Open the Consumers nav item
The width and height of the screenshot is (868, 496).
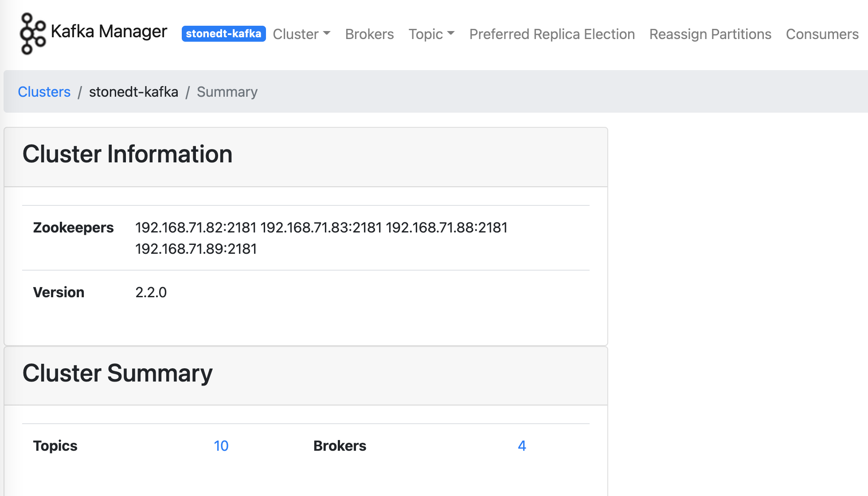pos(822,34)
